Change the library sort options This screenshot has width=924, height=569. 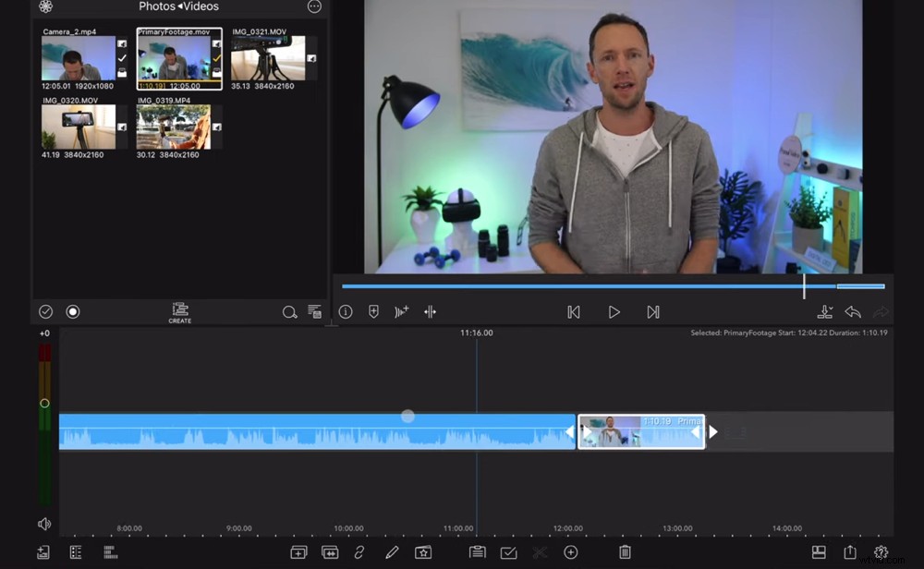315,312
